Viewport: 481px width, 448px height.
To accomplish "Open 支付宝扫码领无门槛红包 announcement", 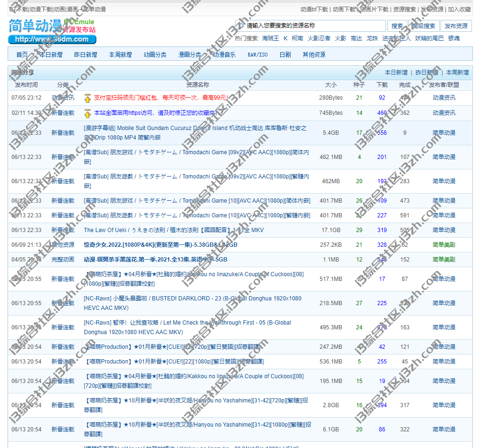I will point(161,97).
